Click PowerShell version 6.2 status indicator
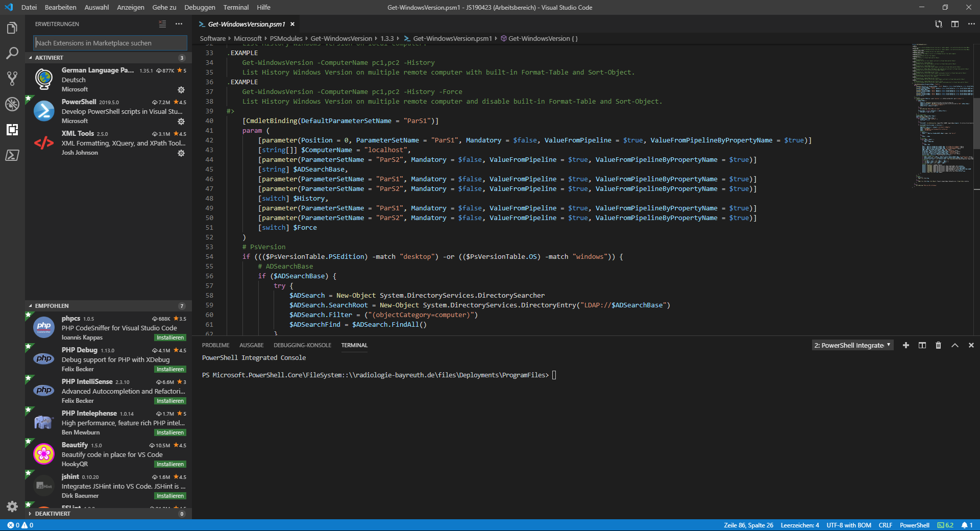The image size is (980, 531). (x=945, y=525)
